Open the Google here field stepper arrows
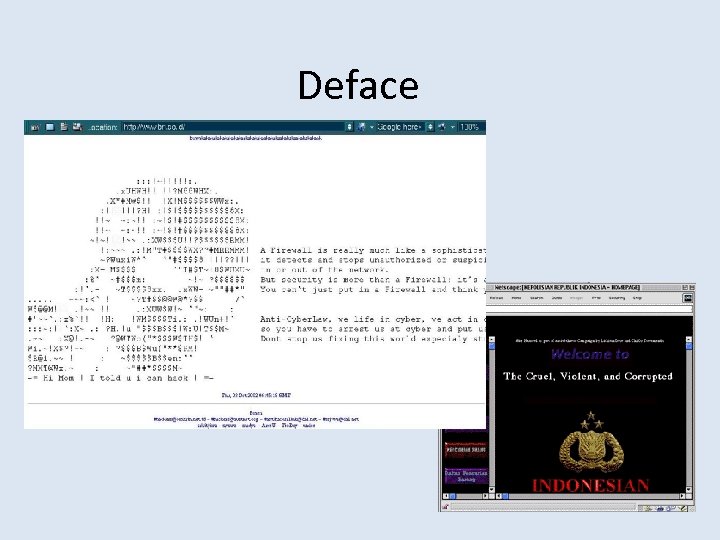 point(430,127)
